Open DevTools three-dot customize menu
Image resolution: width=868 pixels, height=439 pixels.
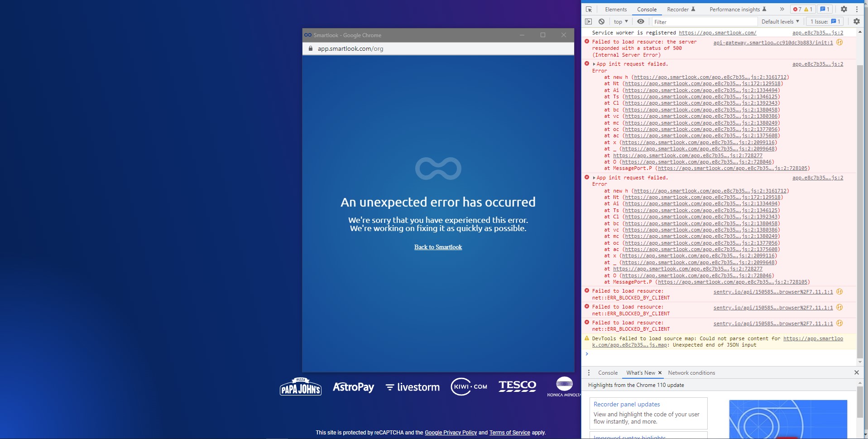[x=857, y=9]
